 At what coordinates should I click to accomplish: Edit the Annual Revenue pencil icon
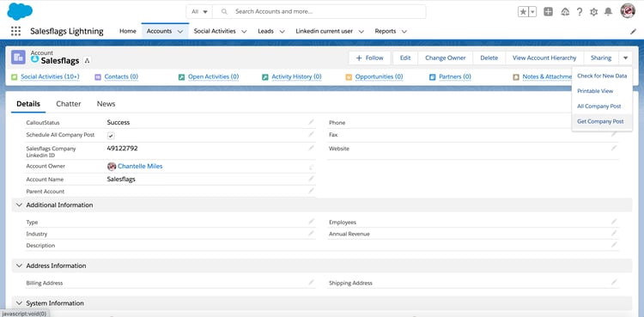click(x=614, y=234)
